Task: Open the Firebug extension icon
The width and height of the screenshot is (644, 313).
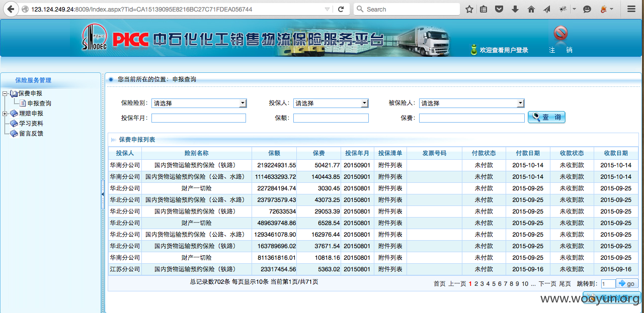Action: point(604,9)
